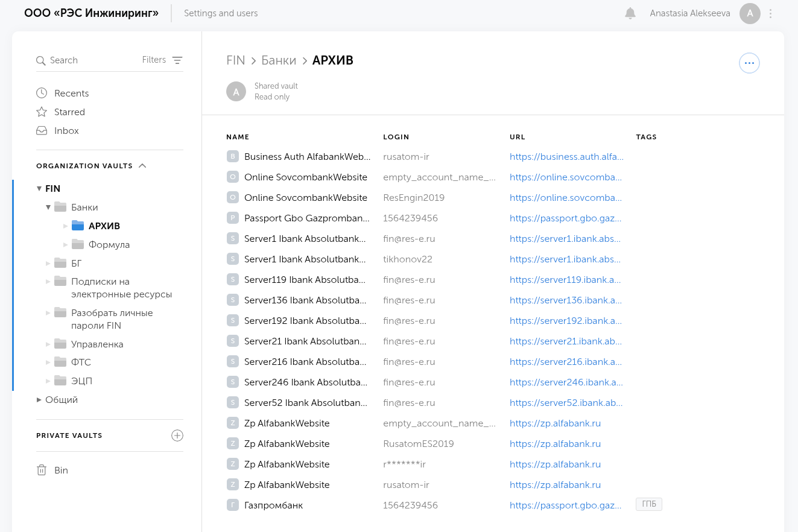
Task: Collapse the Organization Vaults section
Action: click(x=142, y=166)
